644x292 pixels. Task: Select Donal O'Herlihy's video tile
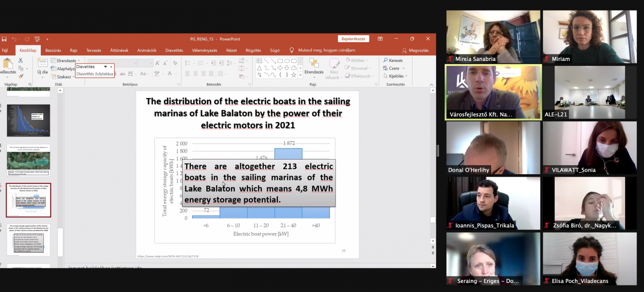point(494,148)
